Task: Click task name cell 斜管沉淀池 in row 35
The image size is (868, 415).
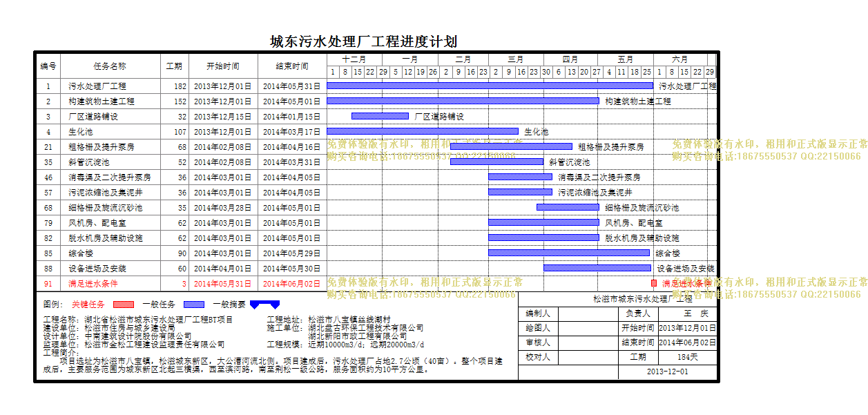Action: point(110,162)
